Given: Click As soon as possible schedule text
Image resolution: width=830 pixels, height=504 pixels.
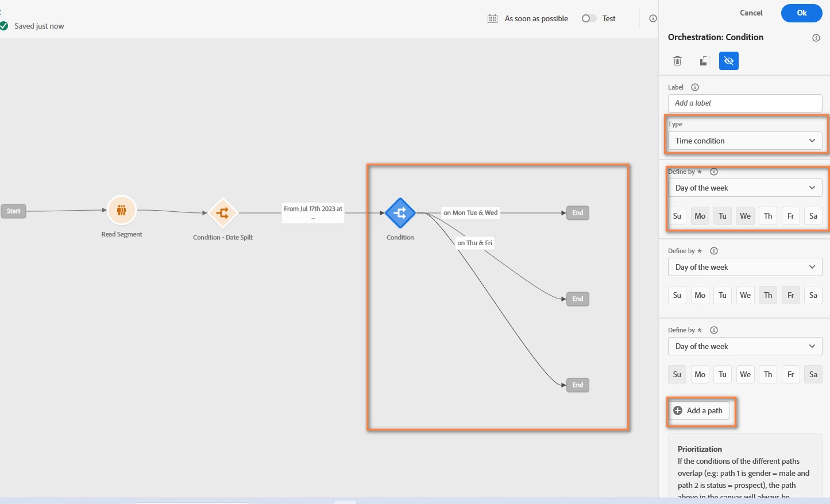Looking at the screenshot, I should pos(536,18).
